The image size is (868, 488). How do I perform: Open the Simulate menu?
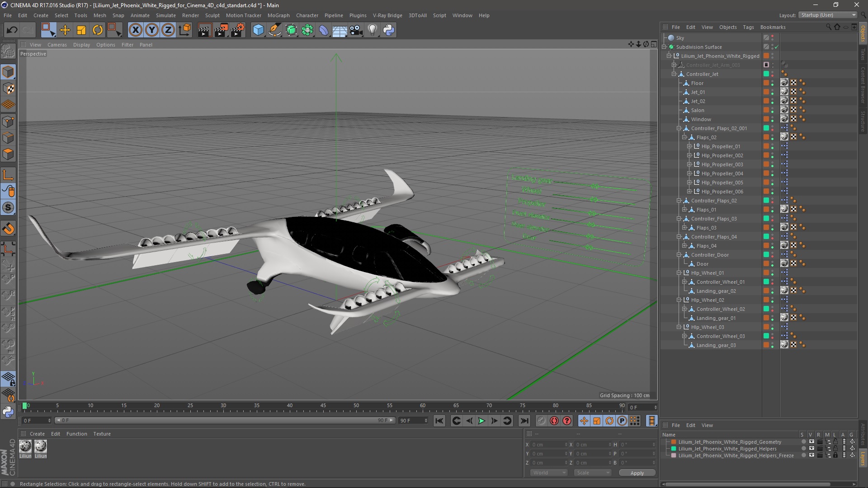pyautogui.click(x=166, y=15)
